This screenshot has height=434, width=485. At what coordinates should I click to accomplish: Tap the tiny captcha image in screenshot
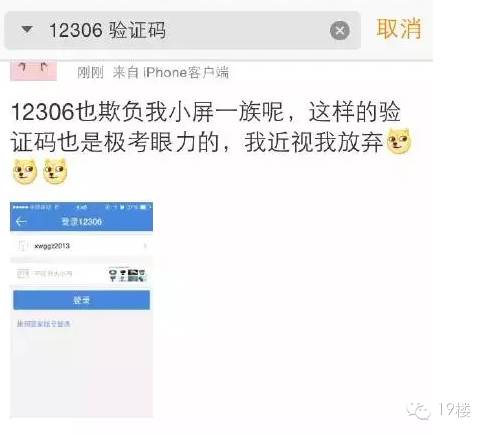pos(127,274)
